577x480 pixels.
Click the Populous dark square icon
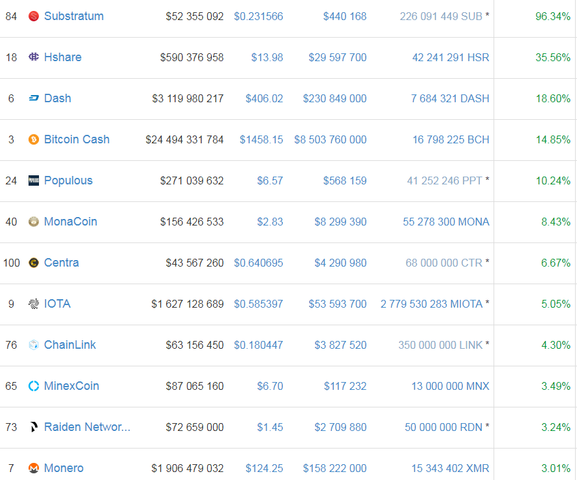tap(33, 181)
